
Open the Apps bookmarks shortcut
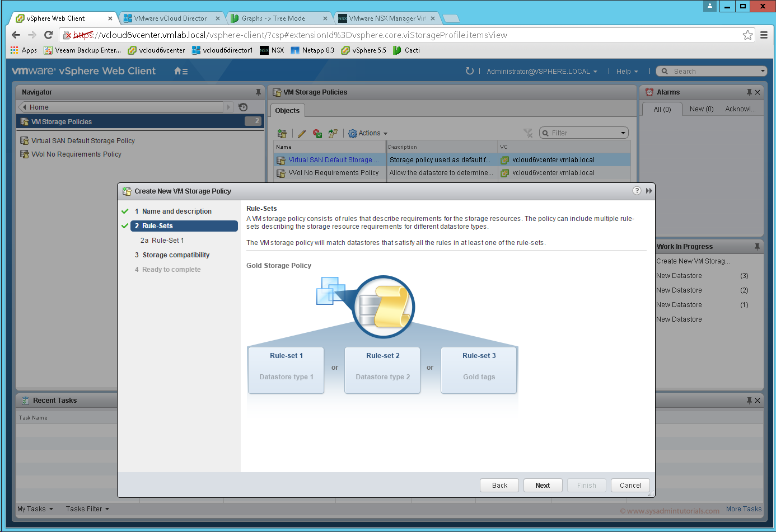coord(24,50)
